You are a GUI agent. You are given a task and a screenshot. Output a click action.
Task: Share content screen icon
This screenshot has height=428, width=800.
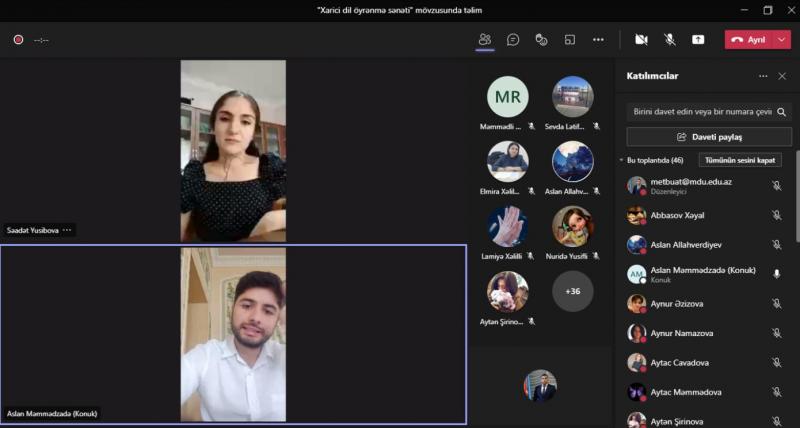[x=698, y=40]
